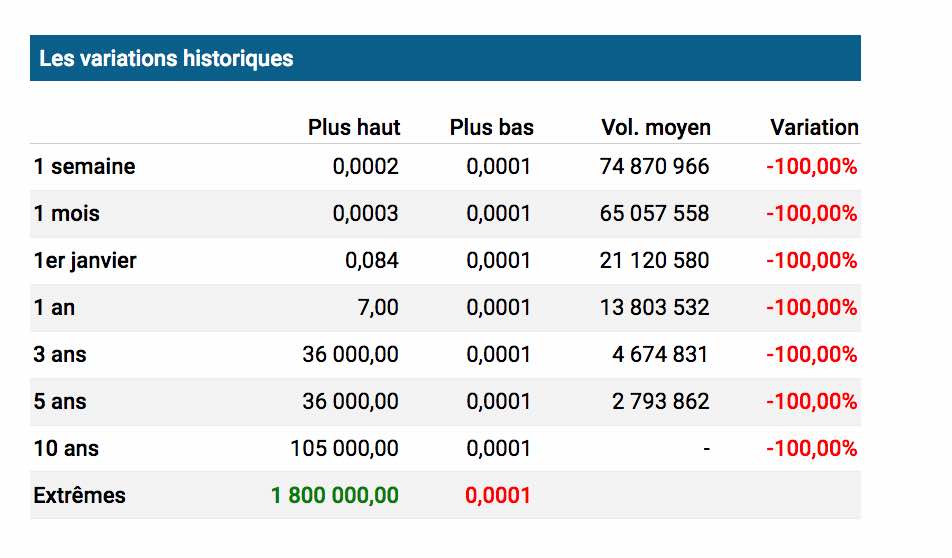Image resolution: width=952 pixels, height=558 pixels.
Task: Click the 'Vol. moyen' column header
Action: (x=656, y=127)
